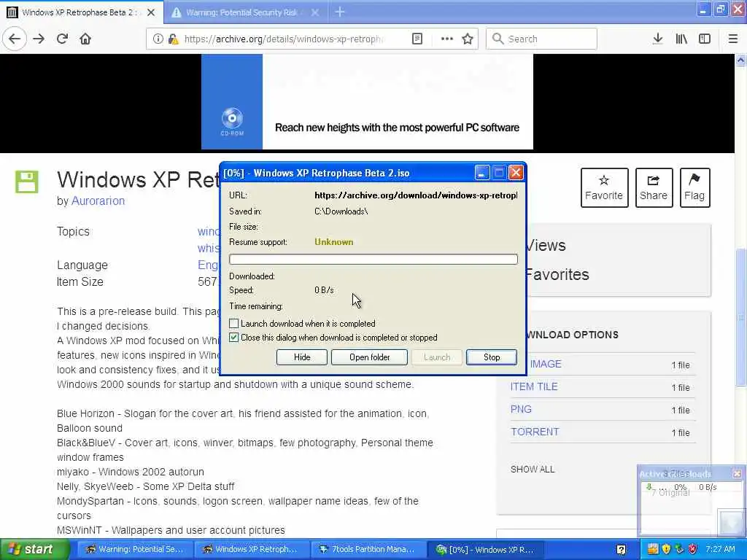The height and width of the screenshot is (560, 747).
Task: Open TORRENT download option
Action: [x=535, y=432]
